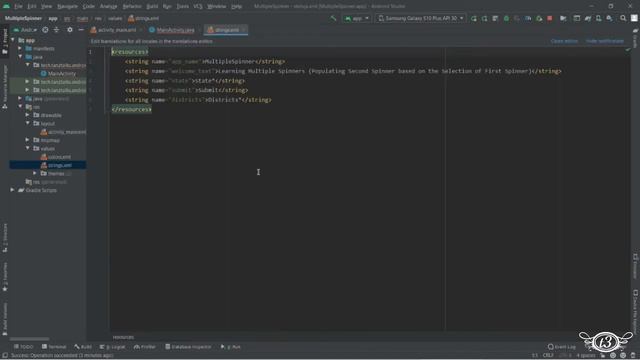Image resolution: width=640 pixels, height=360 pixels.
Task: Open the Structure side tab
Action: 5,238
